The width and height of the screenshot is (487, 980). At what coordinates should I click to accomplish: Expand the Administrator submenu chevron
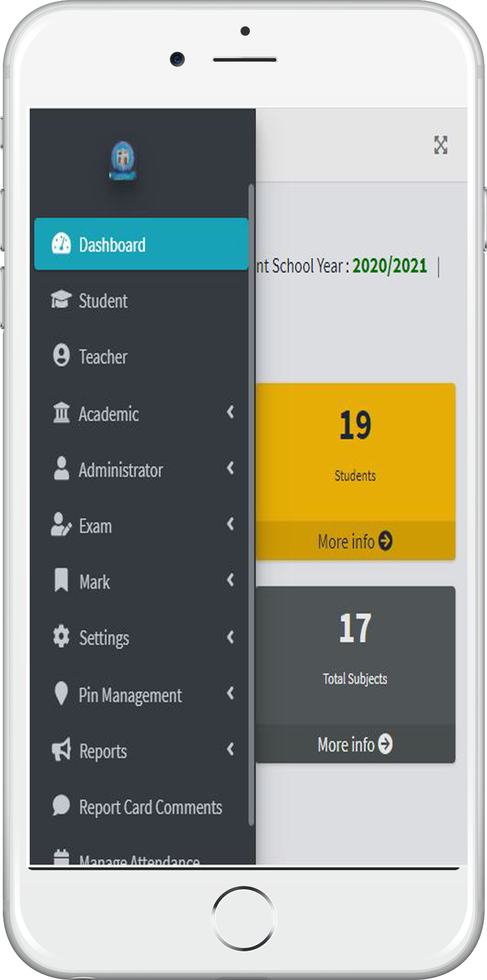click(x=230, y=468)
